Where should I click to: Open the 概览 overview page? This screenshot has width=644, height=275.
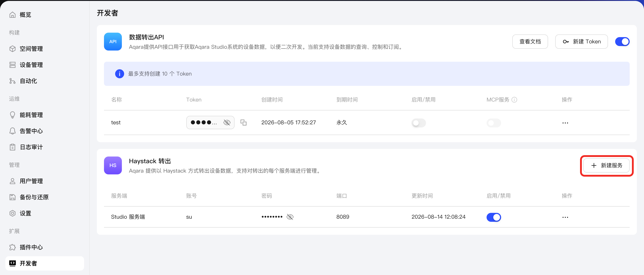(25, 15)
